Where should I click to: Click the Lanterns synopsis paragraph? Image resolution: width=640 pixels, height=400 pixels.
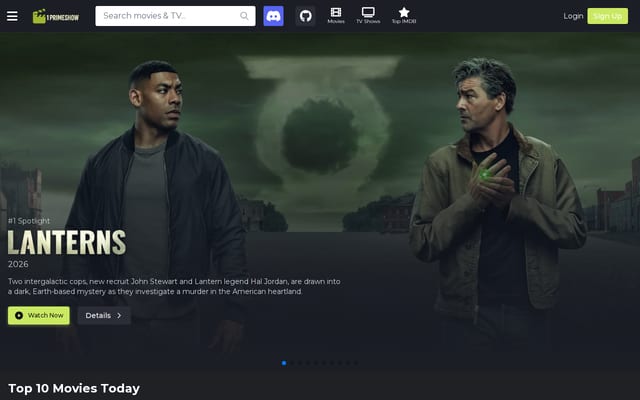(174, 287)
